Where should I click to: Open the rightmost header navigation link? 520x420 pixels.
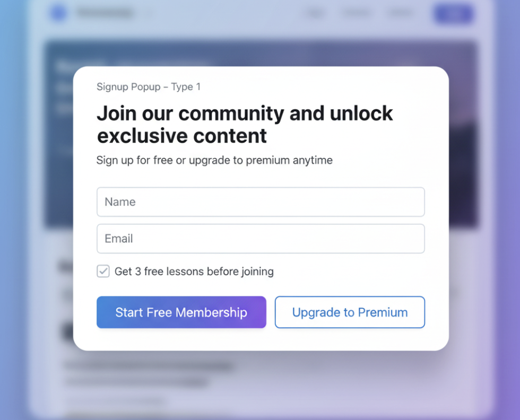400,13
